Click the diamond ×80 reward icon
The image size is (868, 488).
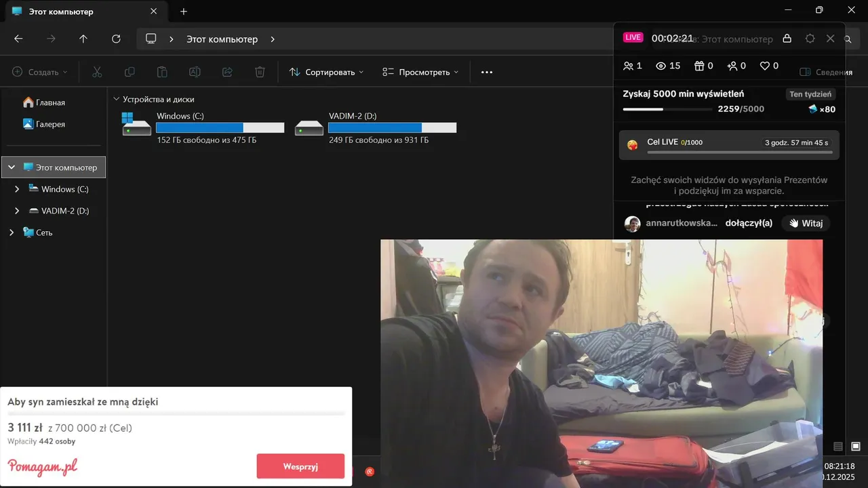(x=813, y=109)
